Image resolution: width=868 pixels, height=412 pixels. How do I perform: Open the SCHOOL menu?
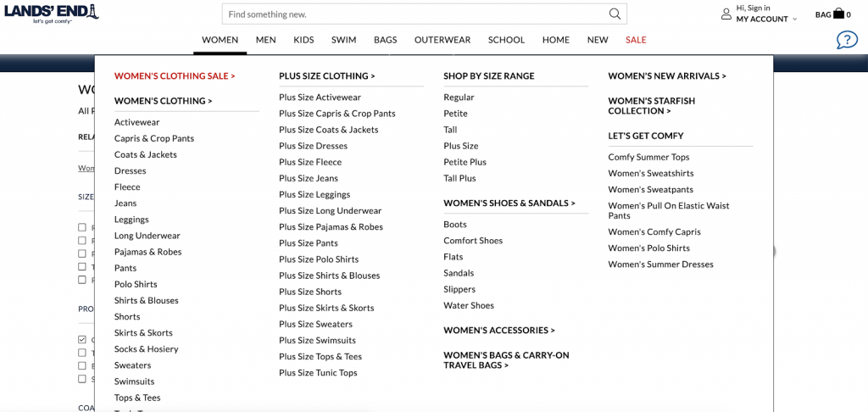point(506,40)
